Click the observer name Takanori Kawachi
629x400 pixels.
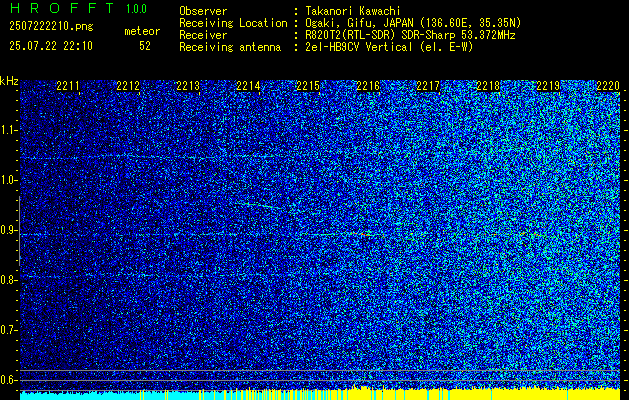[353, 11]
